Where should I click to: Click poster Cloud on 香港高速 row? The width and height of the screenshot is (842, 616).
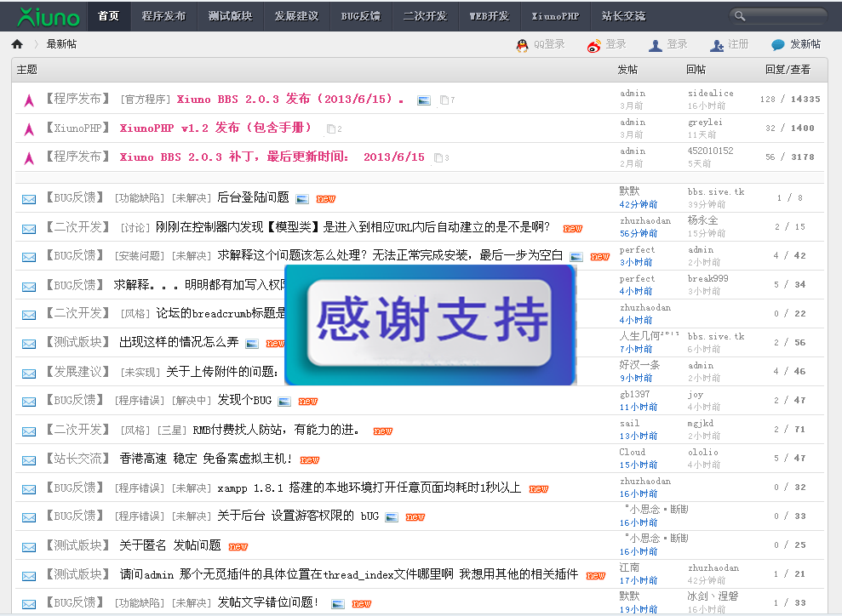(x=632, y=453)
